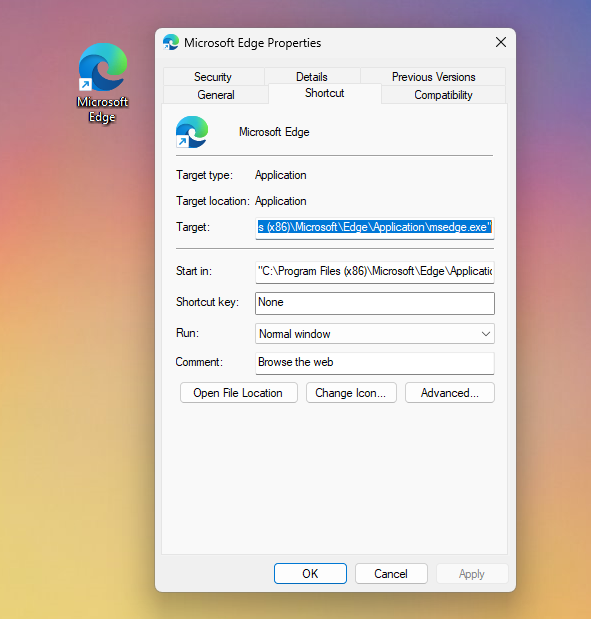Click the large Edge icon in the Shortcut tab
Viewport: 591px width, 619px height.
click(192, 132)
